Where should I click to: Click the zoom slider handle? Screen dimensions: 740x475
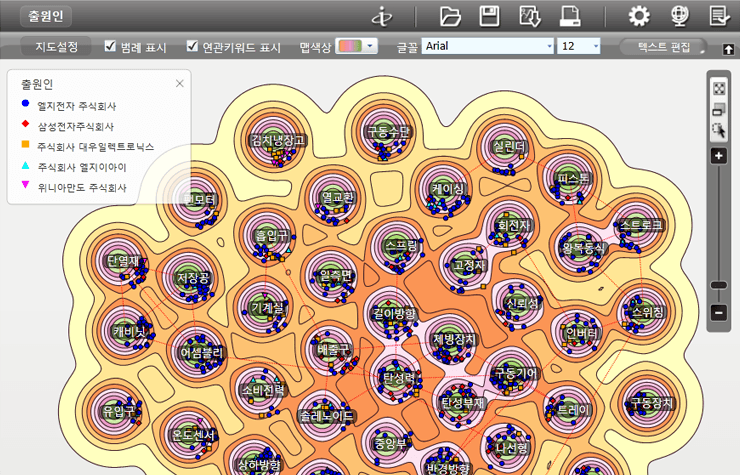click(718, 285)
